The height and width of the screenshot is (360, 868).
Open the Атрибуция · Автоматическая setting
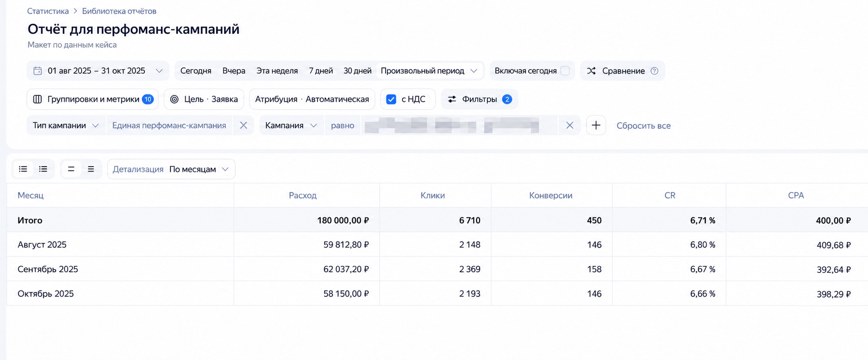312,99
